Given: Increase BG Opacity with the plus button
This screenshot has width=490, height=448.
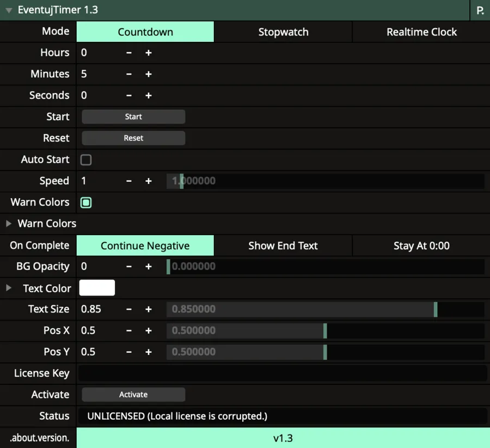Looking at the screenshot, I should tap(149, 267).
